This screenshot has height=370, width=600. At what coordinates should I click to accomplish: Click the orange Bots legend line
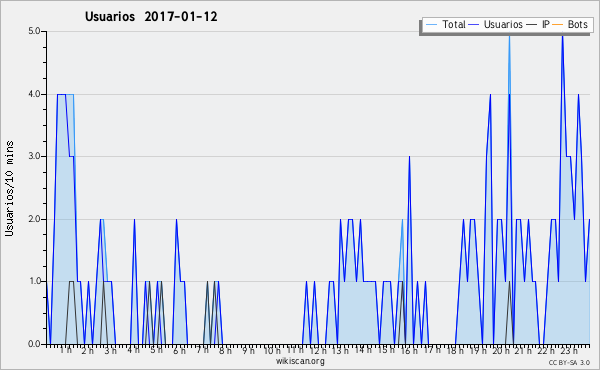click(558, 25)
